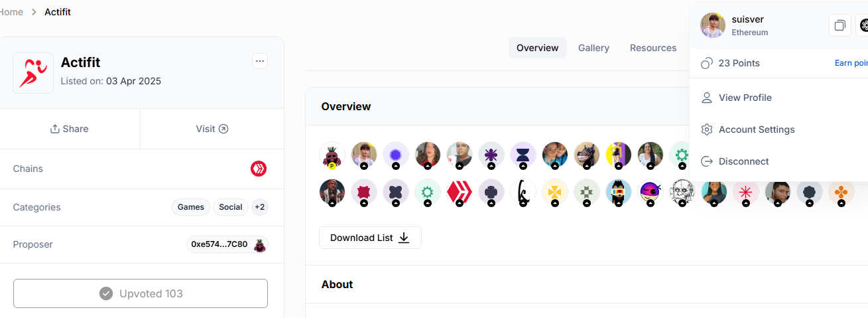Click the green gear avatar in second row

[428, 192]
